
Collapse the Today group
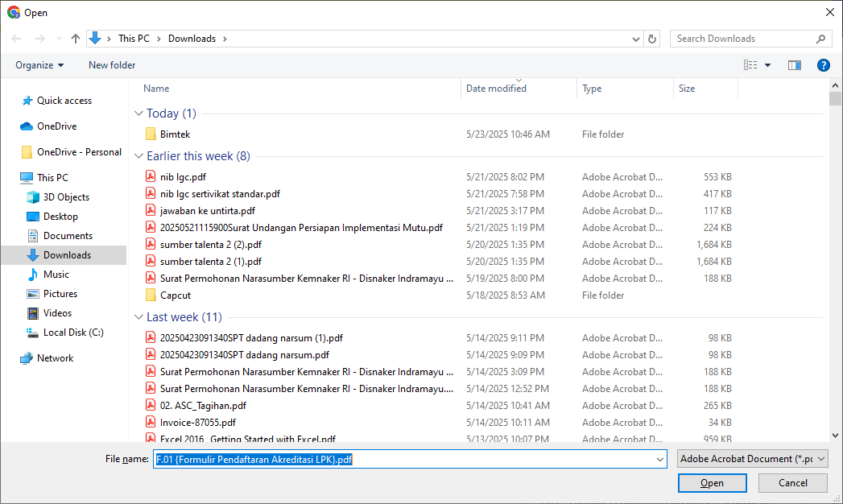tap(138, 114)
